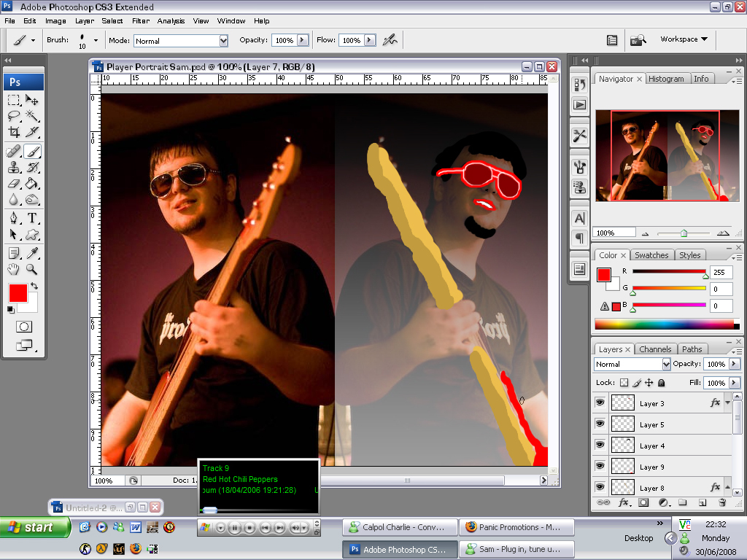The width and height of the screenshot is (747, 560).
Task: Expand the Workspace dropdown menu
Action: click(x=684, y=39)
